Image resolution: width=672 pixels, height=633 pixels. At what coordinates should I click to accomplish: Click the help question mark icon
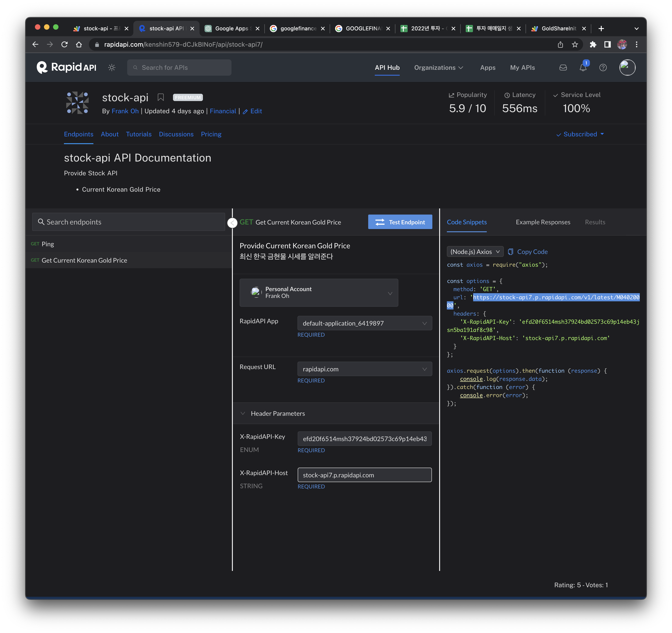click(603, 68)
